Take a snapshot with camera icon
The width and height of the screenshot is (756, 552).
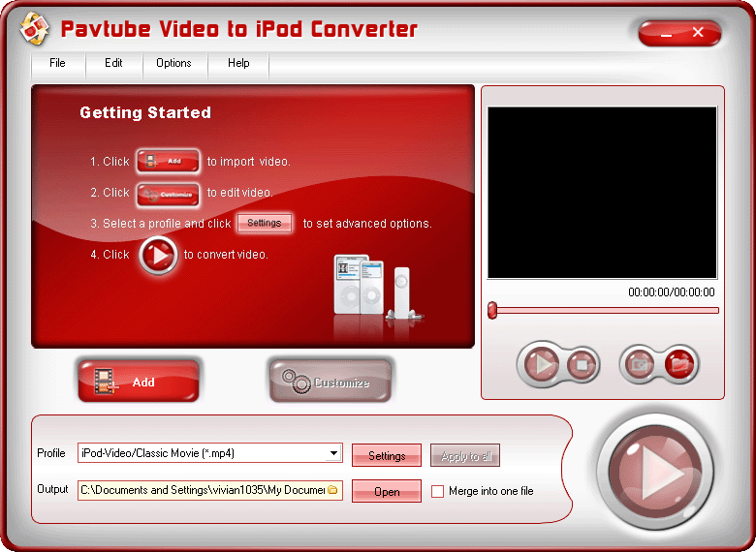click(x=641, y=364)
